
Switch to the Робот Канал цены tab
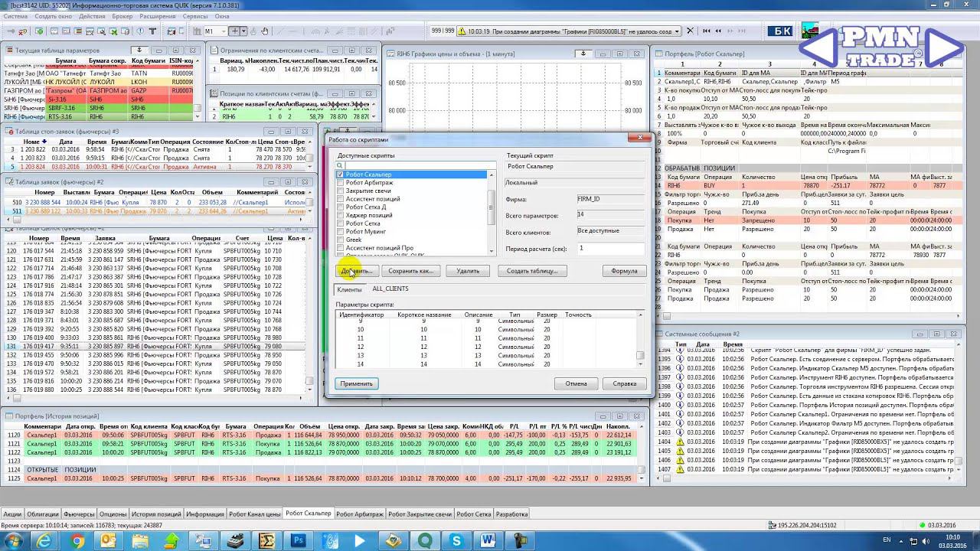255,514
